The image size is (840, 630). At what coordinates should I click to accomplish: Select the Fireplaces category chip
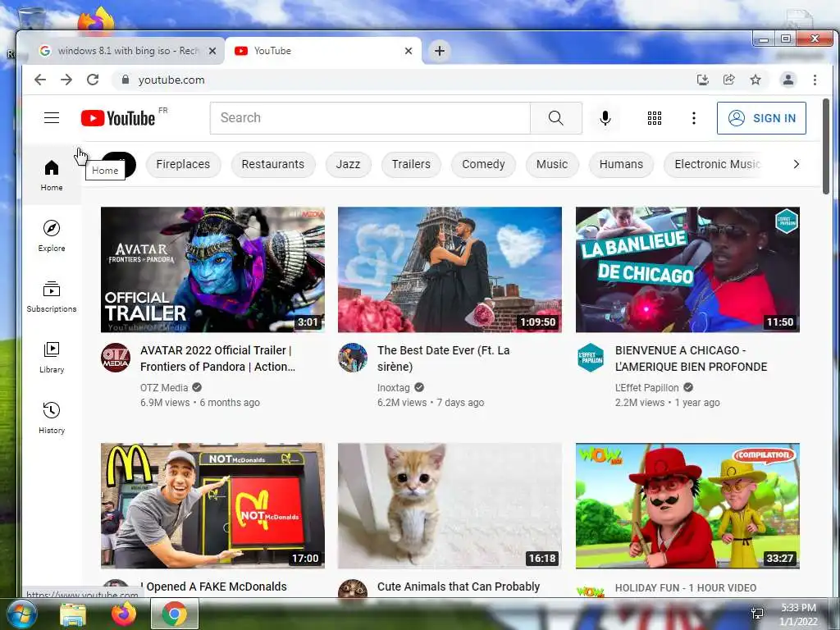tap(183, 164)
